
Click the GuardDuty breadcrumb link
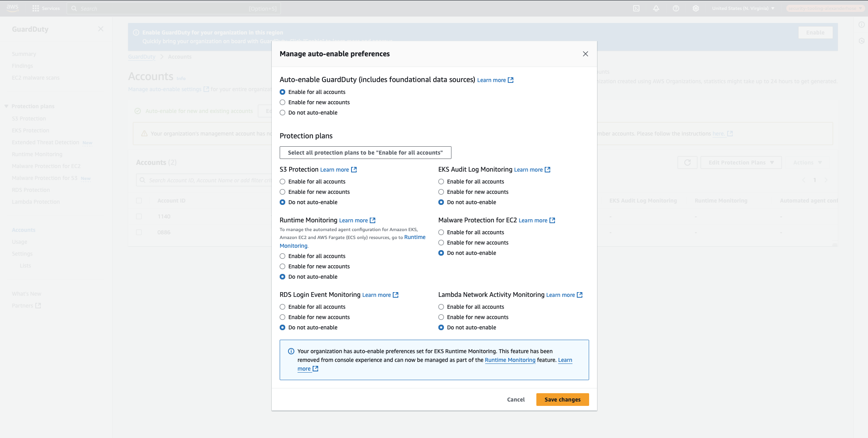[x=142, y=57]
